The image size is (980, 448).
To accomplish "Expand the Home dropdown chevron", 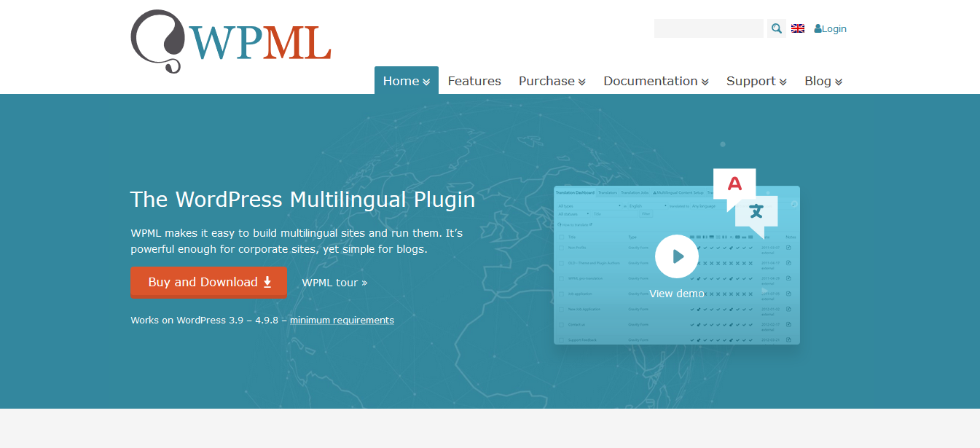I will [426, 82].
